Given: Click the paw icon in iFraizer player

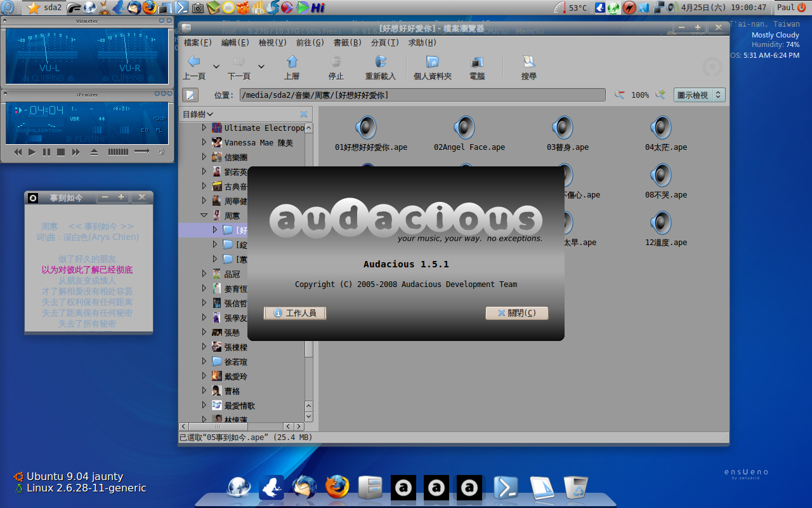Looking at the screenshot, I should tap(161, 152).
